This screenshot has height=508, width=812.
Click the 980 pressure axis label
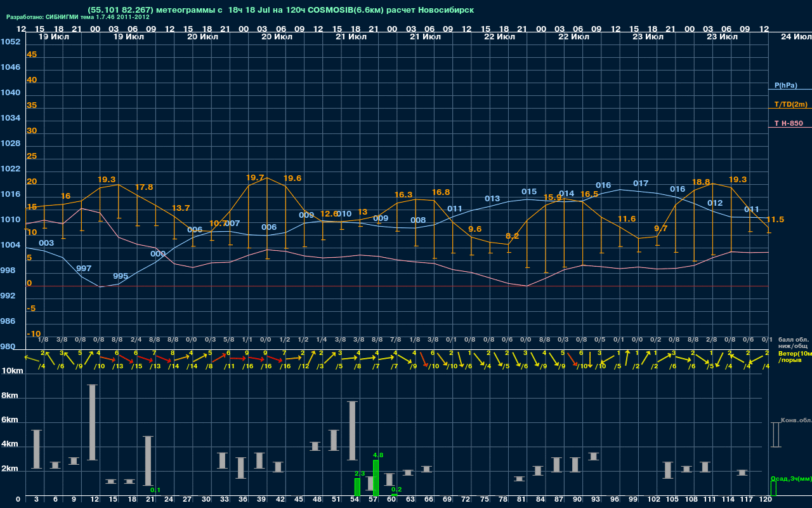pos(8,347)
